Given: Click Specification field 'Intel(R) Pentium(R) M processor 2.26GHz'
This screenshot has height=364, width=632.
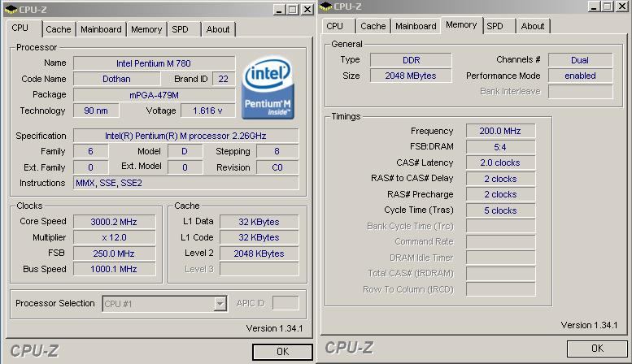Looking at the screenshot, I should (185, 136).
